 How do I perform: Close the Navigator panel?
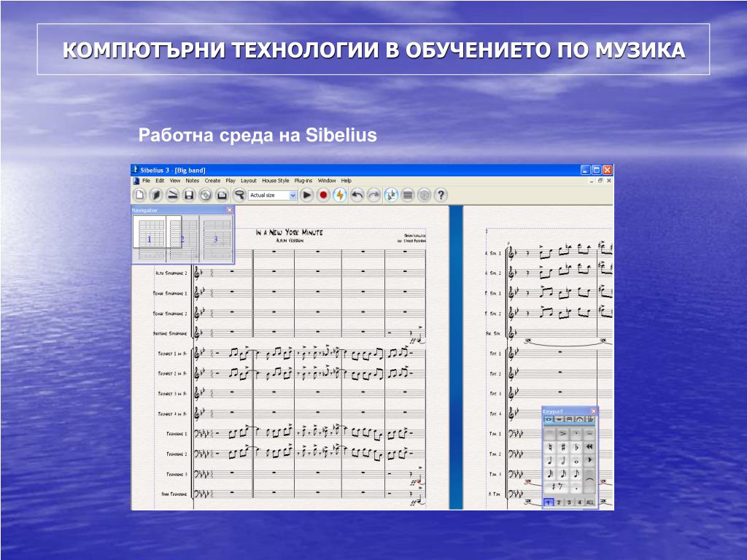230,210
